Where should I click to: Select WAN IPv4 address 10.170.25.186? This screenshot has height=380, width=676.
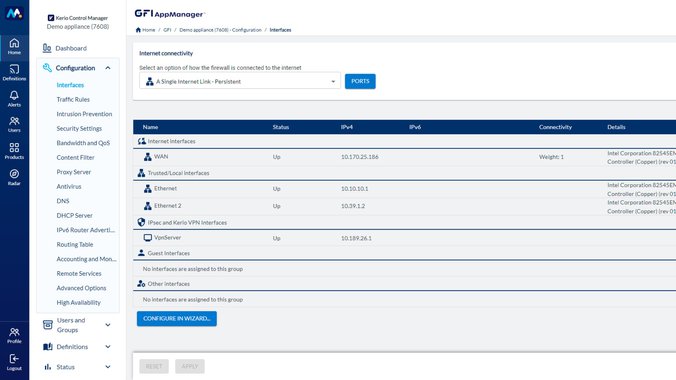360,157
